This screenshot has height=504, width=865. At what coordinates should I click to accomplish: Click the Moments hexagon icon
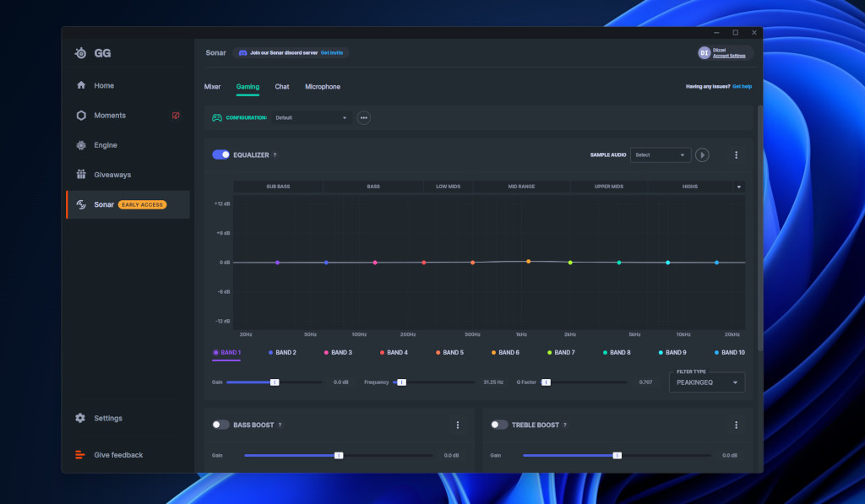(81, 116)
